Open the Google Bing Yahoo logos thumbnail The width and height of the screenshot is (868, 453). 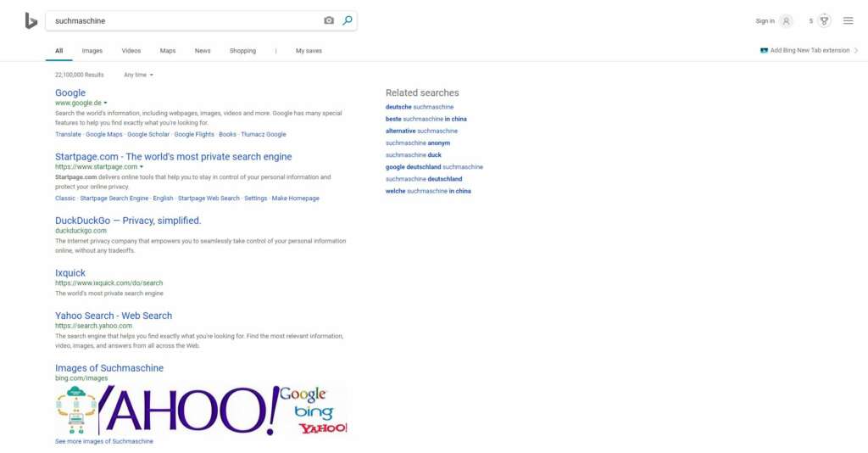pyautogui.click(x=314, y=411)
